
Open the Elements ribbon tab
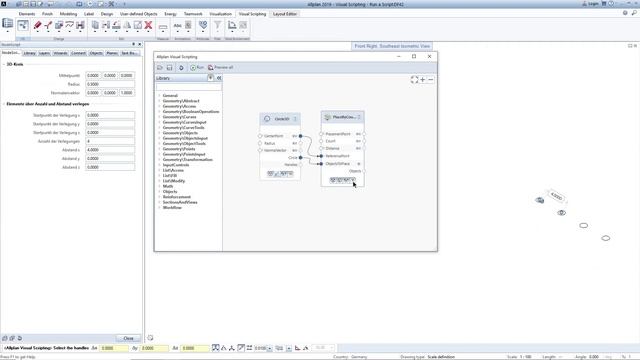27,14
